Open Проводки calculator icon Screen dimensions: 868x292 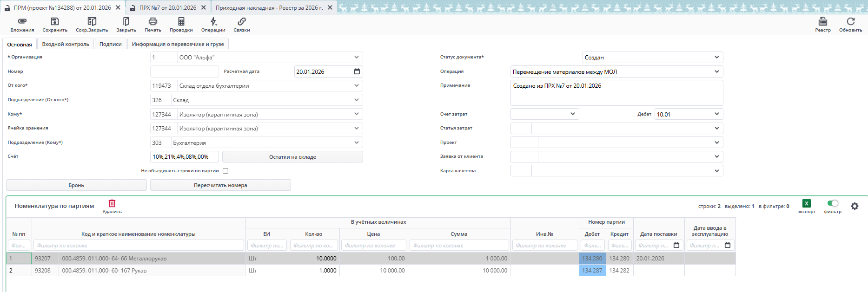click(x=181, y=22)
